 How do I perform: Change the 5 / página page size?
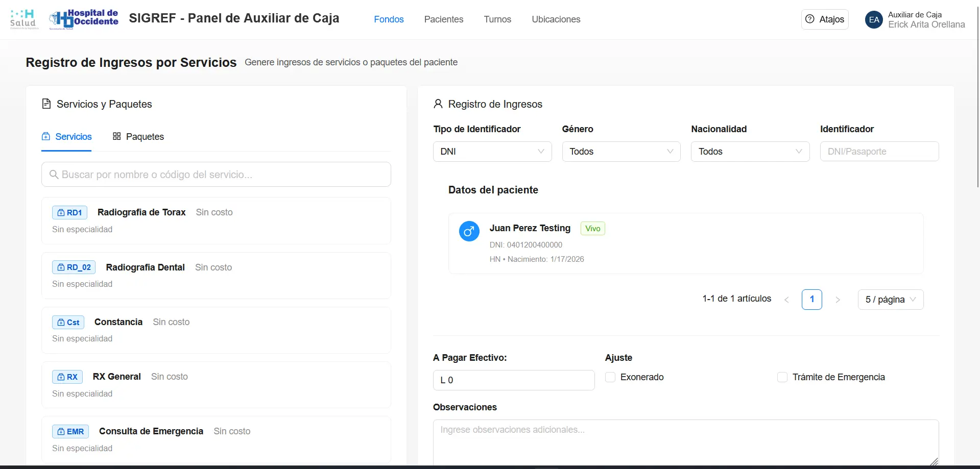(x=890, y=300)
